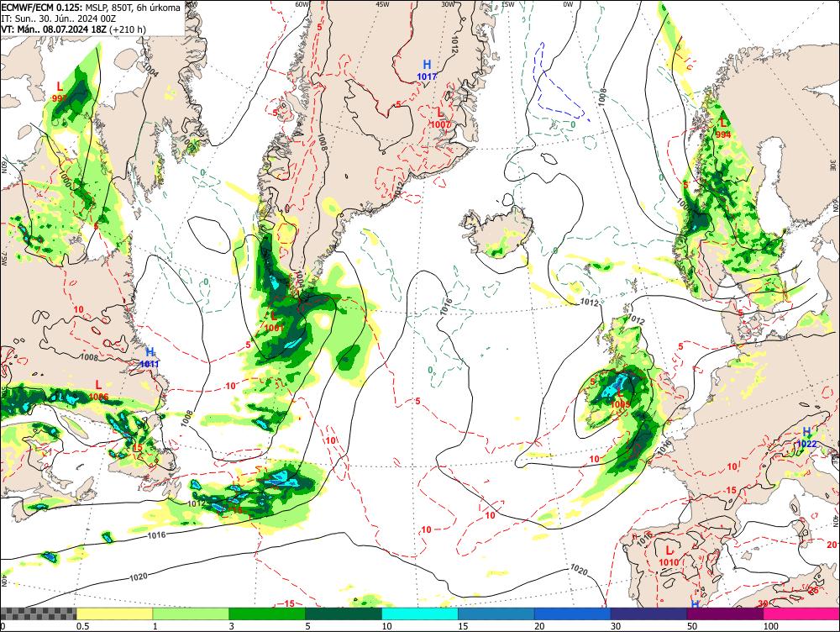The height and width of the screenshot is (632, 840).
Task: Click the '0W' longitude label at top
Action: tap(568, 4)
